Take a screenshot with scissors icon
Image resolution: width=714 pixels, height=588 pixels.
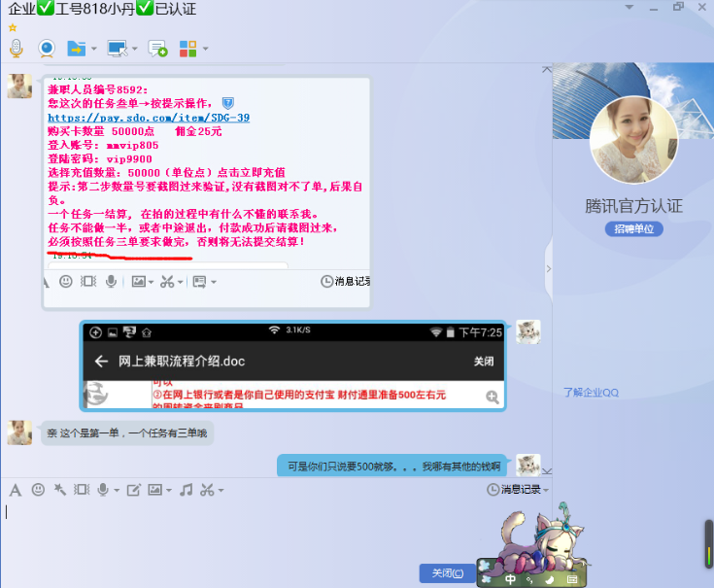(x=207, y=490)
